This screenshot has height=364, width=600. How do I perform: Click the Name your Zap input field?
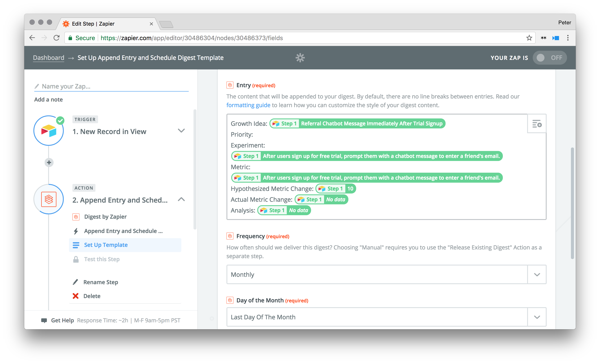coord(111,86)
